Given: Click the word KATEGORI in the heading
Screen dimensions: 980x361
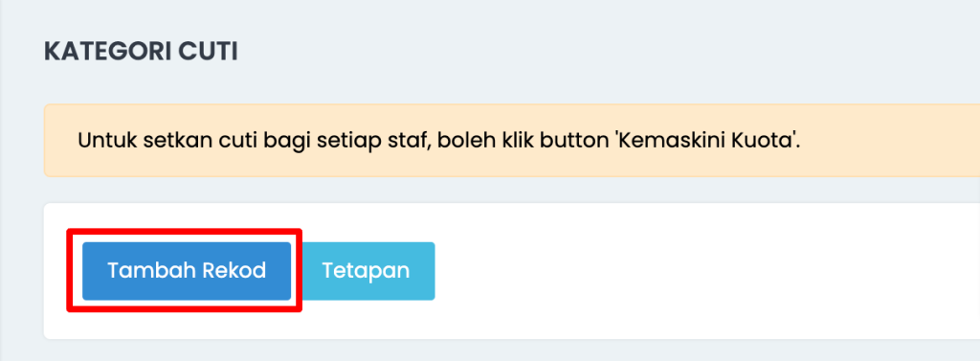Looking at the screenshot, I should pyautogui.click(x=107, y=52).
